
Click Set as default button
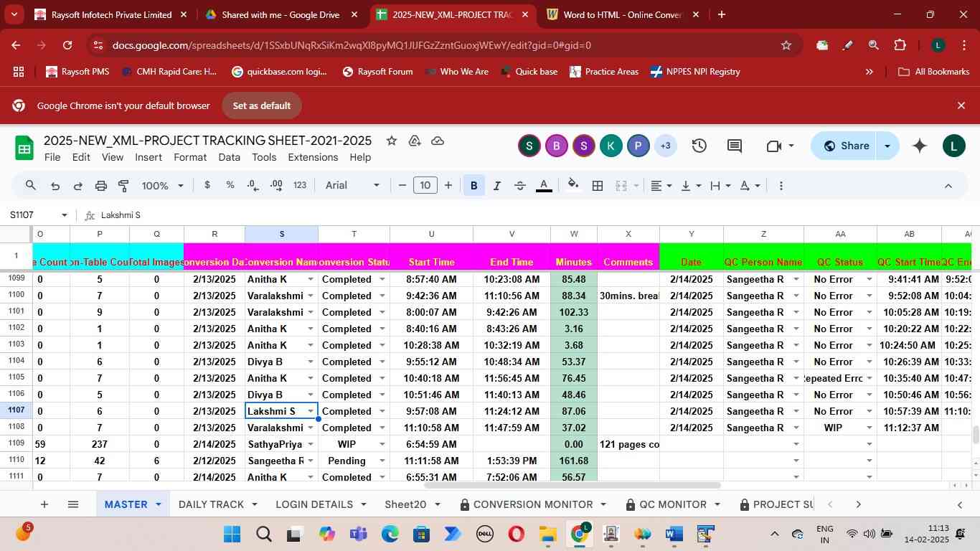(x=261, y=105)
